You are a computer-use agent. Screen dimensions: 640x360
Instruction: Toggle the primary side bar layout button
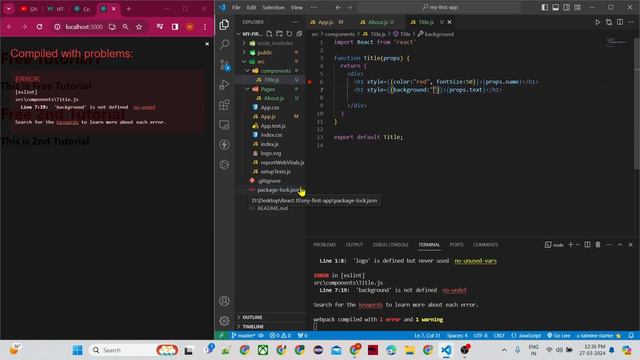pyautogui.click(x=544, y=7)
